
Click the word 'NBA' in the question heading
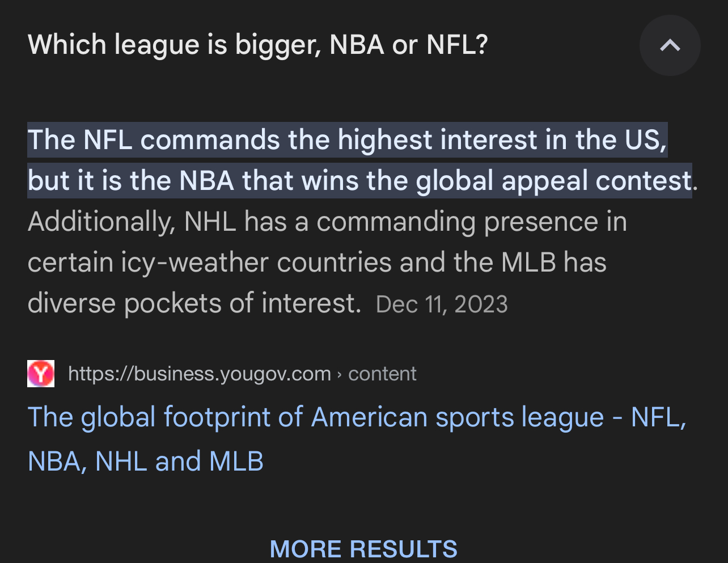357,45
